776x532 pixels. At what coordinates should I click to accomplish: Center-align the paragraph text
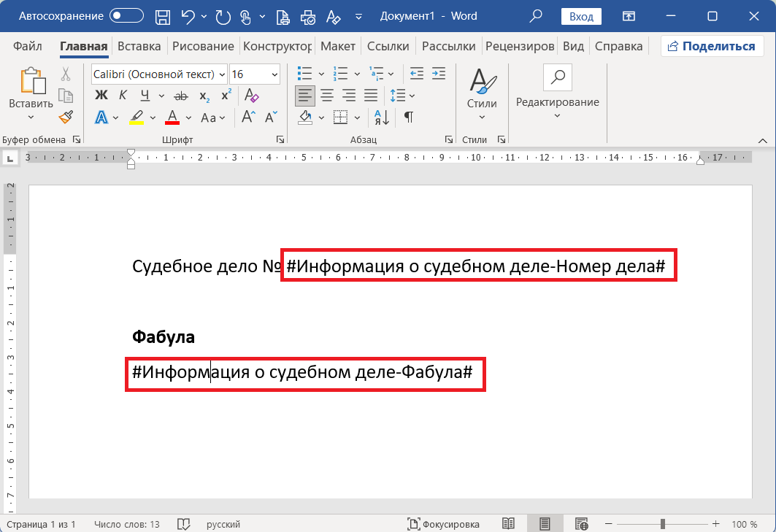coord(327,96)
